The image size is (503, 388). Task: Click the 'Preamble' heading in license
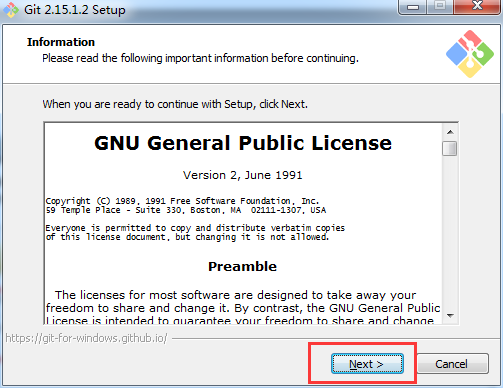tap(243, 266)
